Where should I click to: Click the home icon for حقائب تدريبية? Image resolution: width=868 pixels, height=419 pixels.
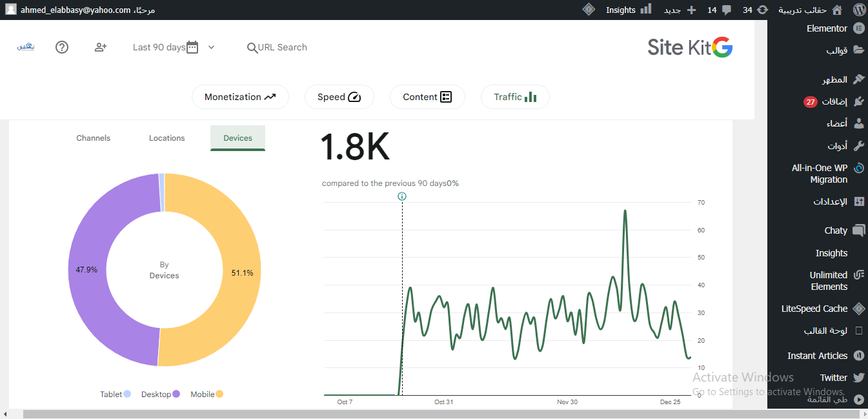coord(837,10)
